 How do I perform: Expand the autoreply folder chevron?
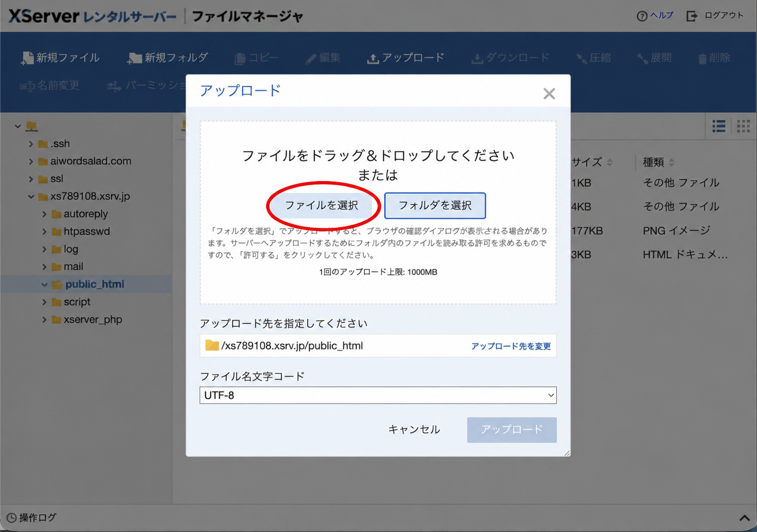click(45, 214)
